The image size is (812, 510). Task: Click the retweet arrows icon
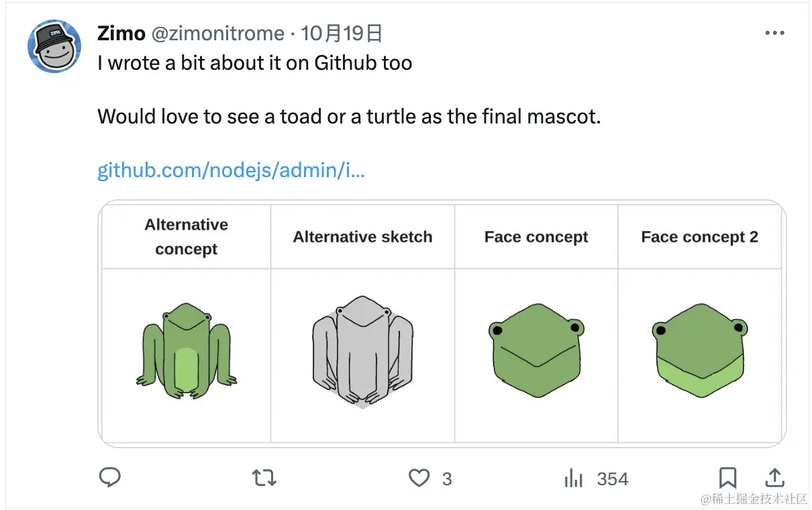[264, 478]
